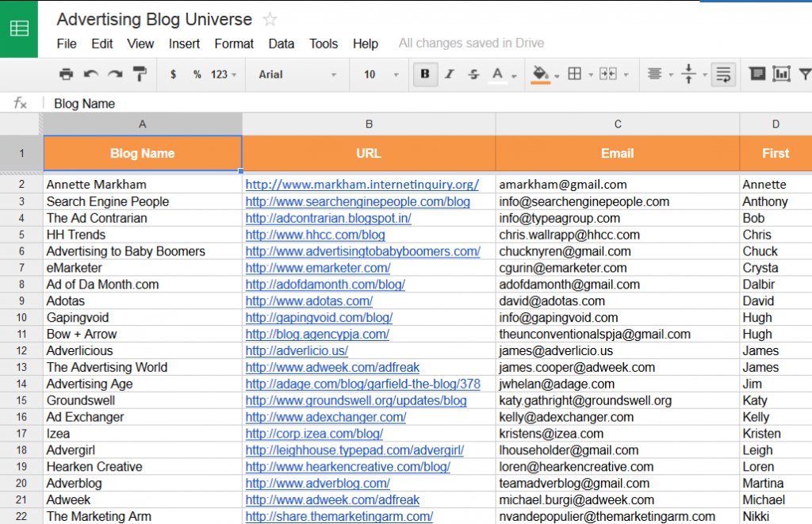Select column C header

click(x=617, y=124)
